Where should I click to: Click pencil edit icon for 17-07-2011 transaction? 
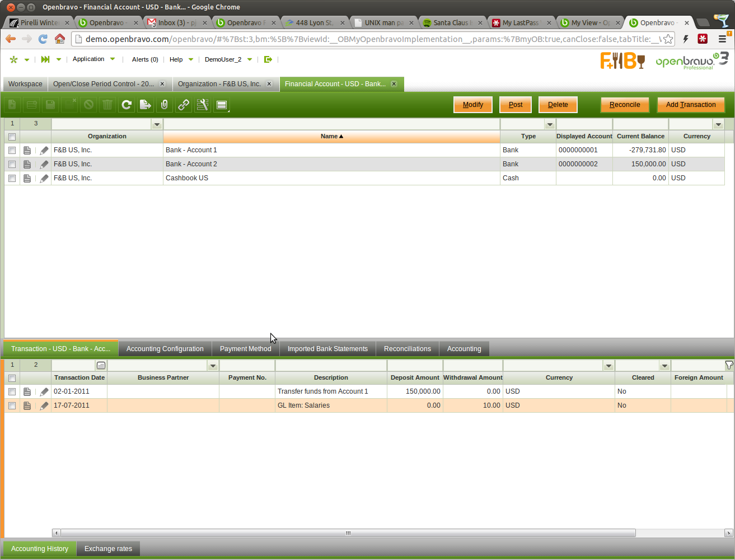(x=44, y=405)
